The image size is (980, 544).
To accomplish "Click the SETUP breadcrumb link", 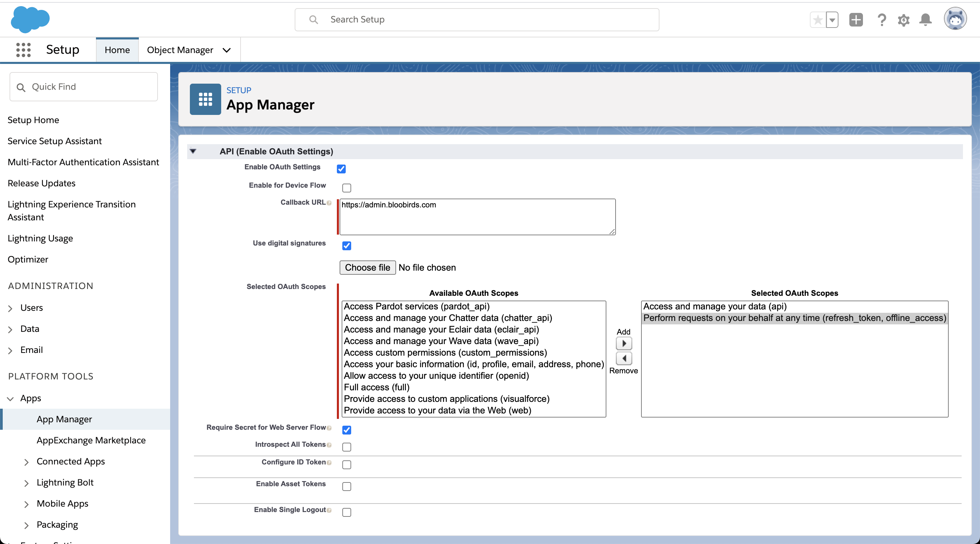I will click(x=239, y=90).
